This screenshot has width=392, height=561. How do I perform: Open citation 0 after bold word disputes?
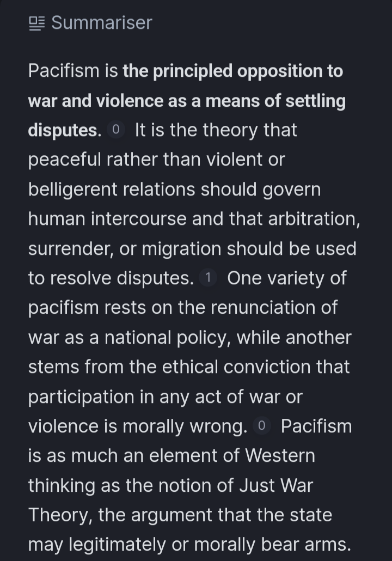click(116, 130)
